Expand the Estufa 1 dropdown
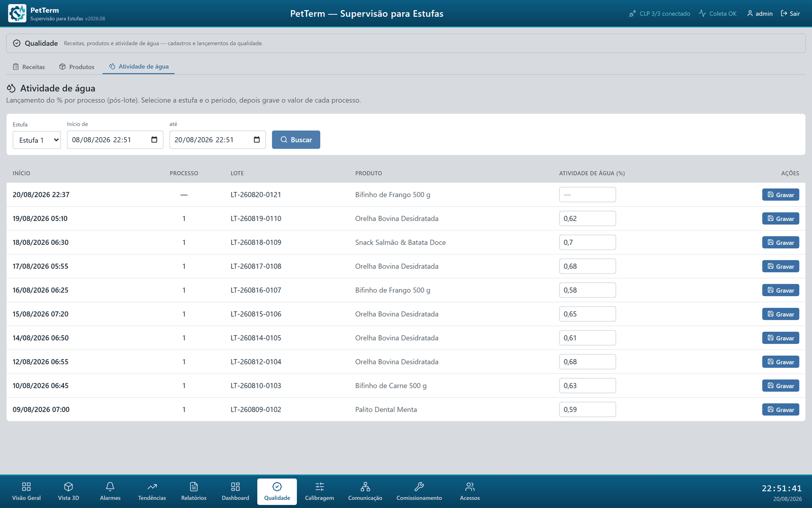The height and width of the screenshot is (508, 812). tap(37, 140)
